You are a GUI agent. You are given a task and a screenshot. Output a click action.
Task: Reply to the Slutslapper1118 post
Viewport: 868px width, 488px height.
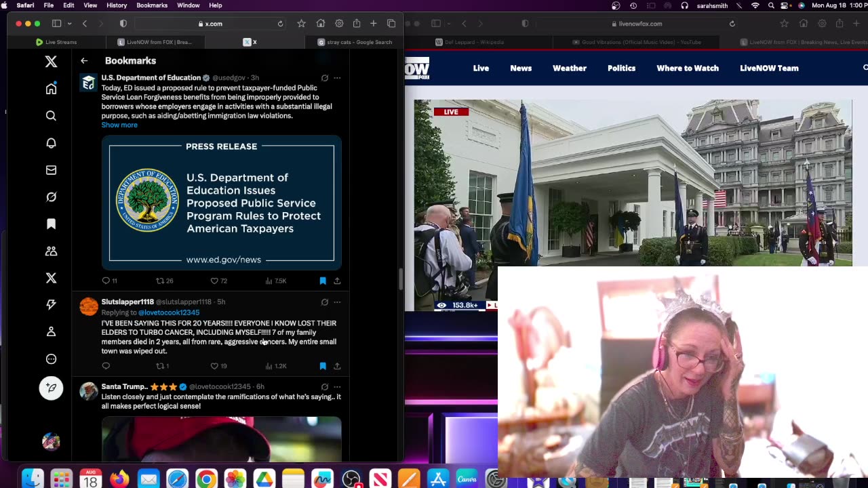tap(106, 366)
